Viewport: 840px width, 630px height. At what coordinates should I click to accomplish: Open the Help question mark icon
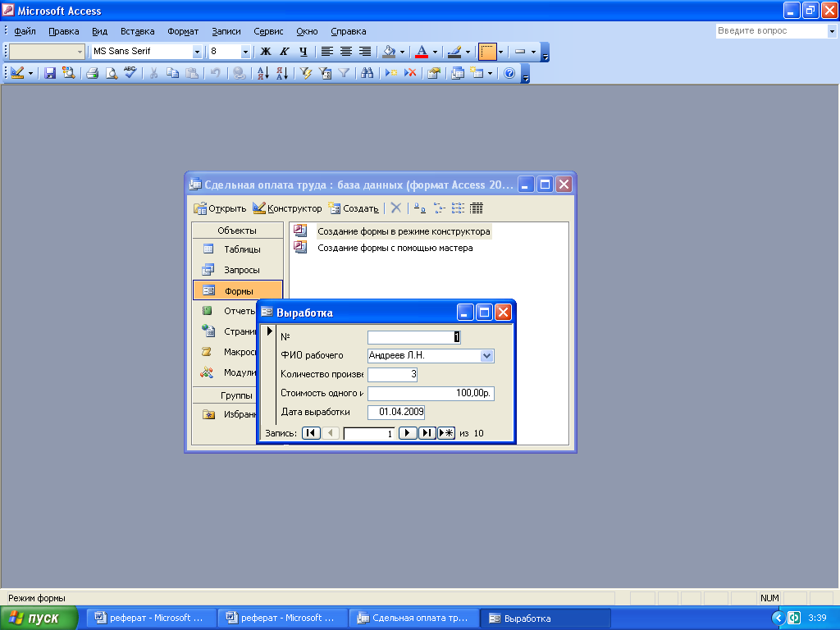tap(509, 73)
